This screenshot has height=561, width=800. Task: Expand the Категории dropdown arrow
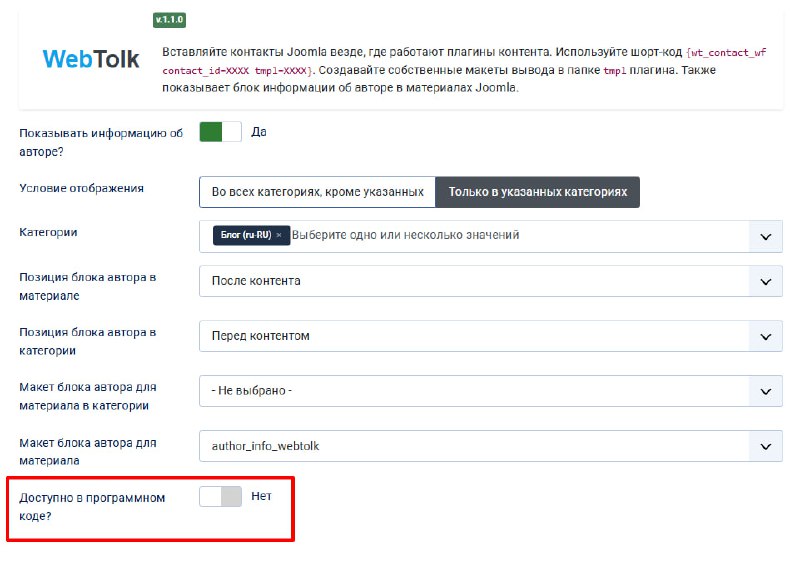click(x=765, y=237)
